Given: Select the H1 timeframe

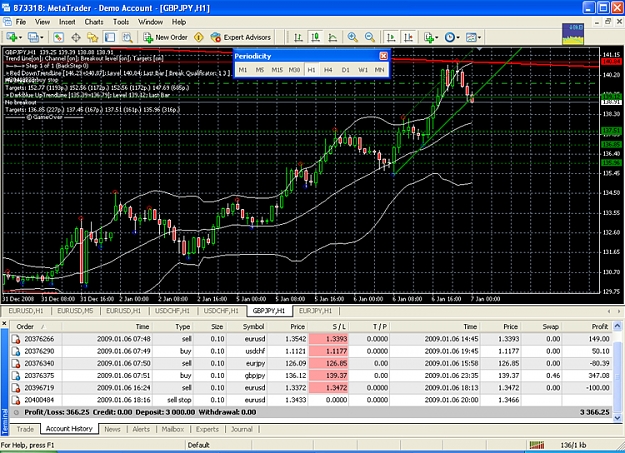Looking at the screenshot, I should click(x=311, y=70).
